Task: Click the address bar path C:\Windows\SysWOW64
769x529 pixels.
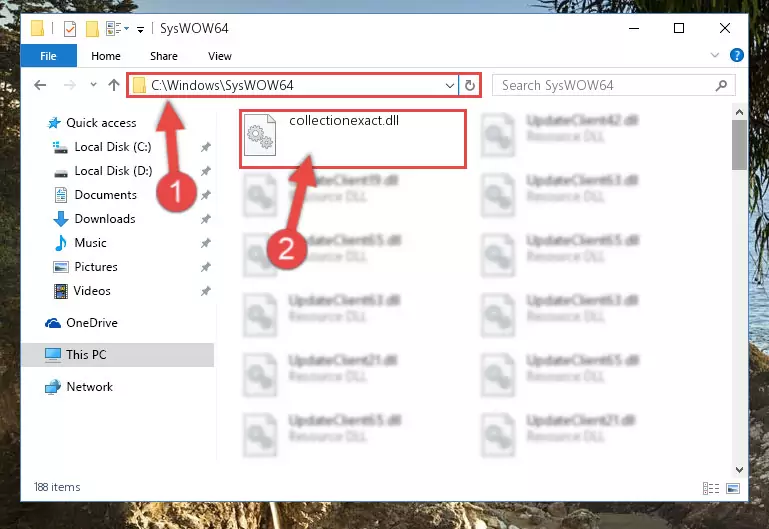Action: pos(222,85)
